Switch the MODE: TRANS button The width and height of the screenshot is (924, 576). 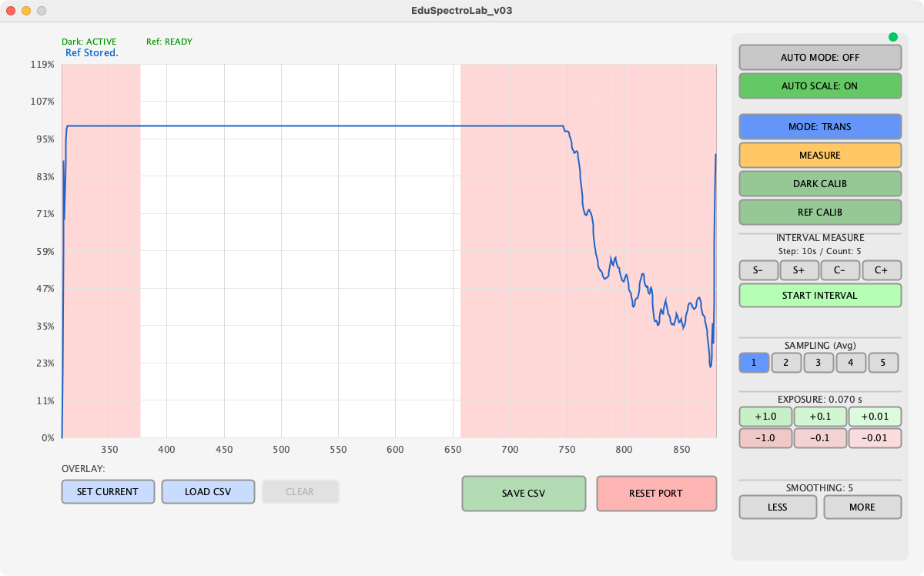pyautogui.click(x=820, y=127)
